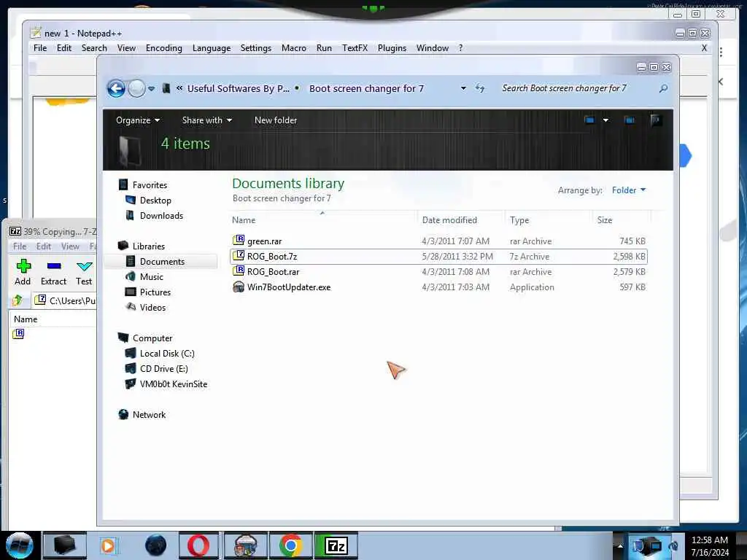The image size is (747, 560).
Task: Click the Search Boot screen changer field
Action: (x=576, y=88)
